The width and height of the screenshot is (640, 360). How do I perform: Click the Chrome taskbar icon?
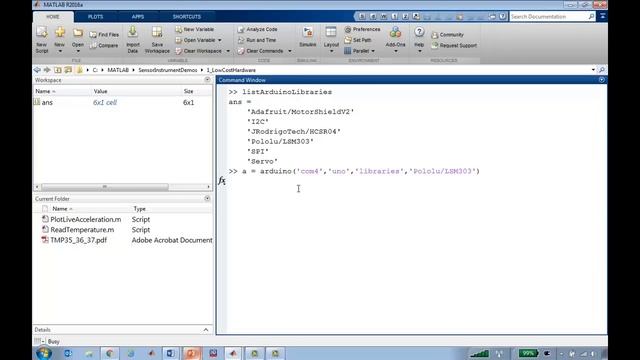(x=109, y=353)
